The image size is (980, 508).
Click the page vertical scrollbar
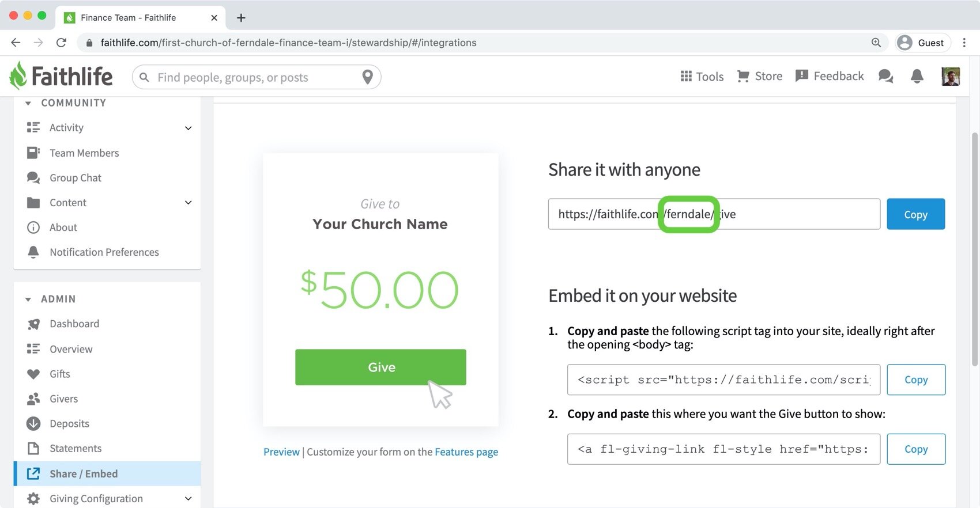click(x=975, y=249)
